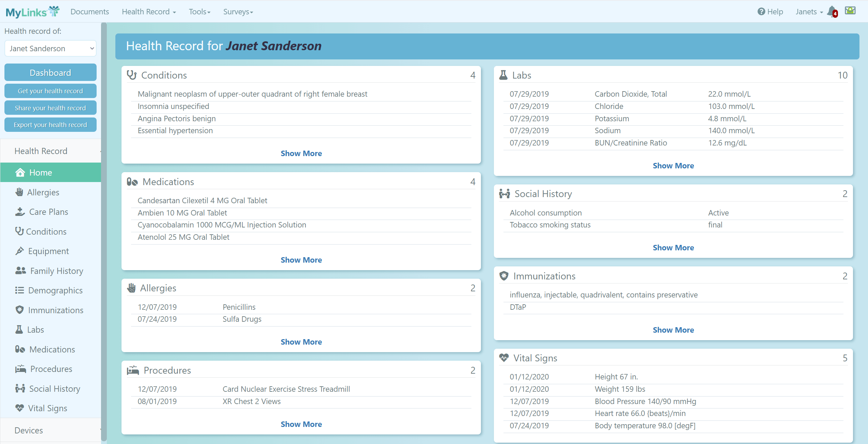Show more Social History

[673, 248]
